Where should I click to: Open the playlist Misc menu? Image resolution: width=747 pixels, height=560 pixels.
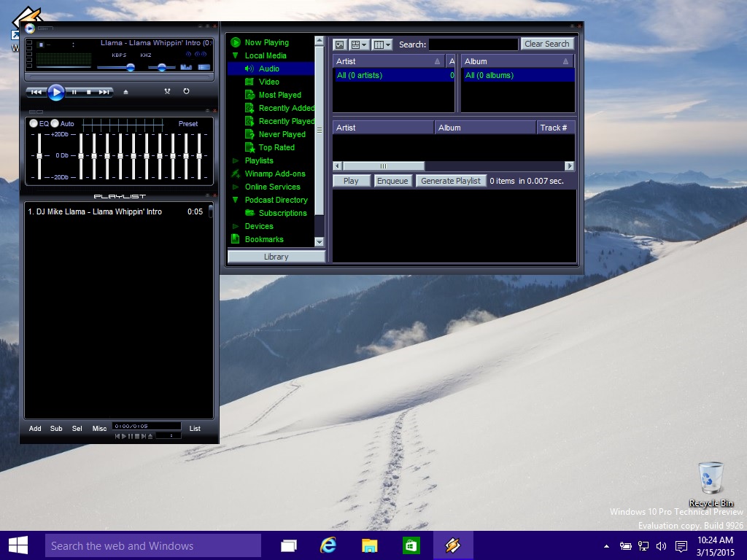pyautogui.click(x=99, y=429)
